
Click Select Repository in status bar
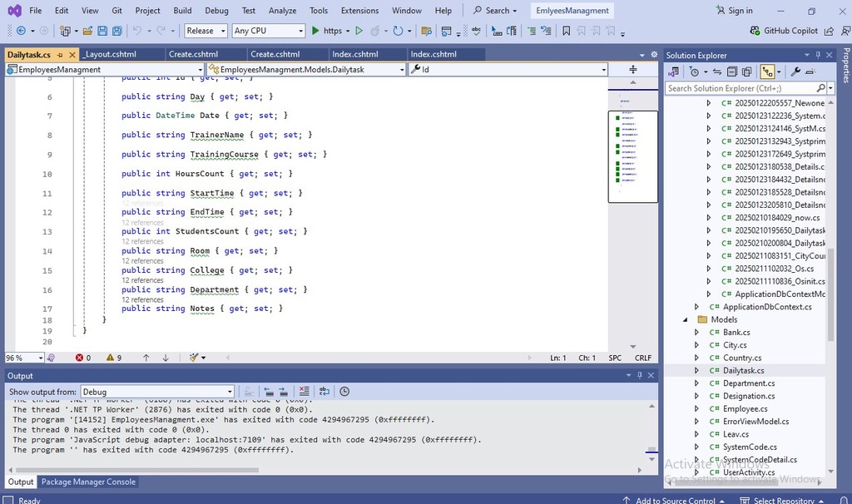pos(782,500)
